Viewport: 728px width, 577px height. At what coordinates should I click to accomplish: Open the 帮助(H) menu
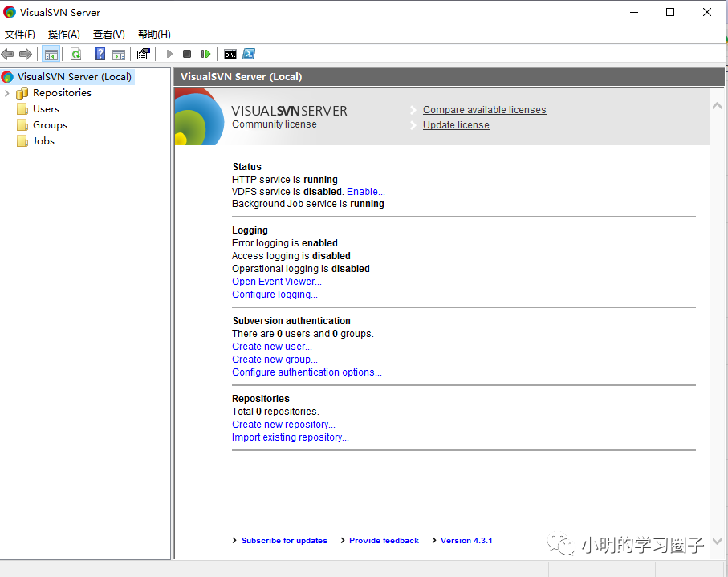(154, 35)
